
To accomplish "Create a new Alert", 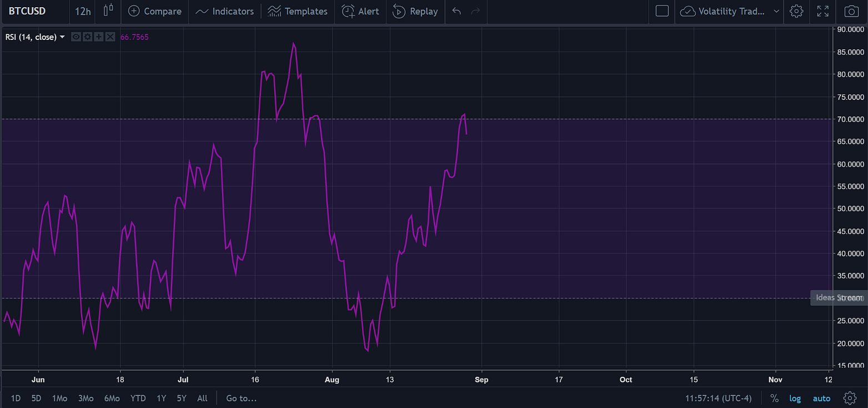I will click(360, 11).
